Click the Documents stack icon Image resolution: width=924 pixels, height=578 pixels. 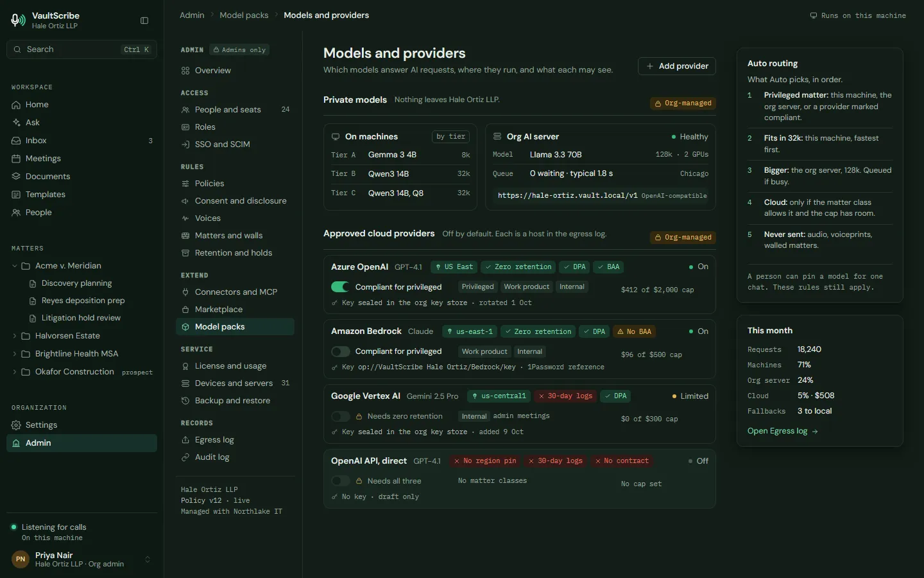[16, 177]
